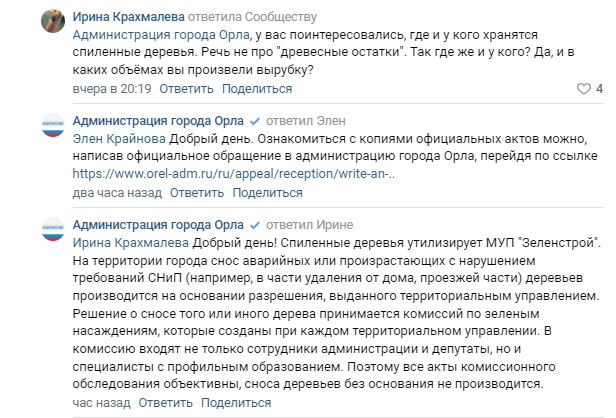Click Поделиться under Ирина Крахмалева's comment
The image size is (616, 418).
257,89
